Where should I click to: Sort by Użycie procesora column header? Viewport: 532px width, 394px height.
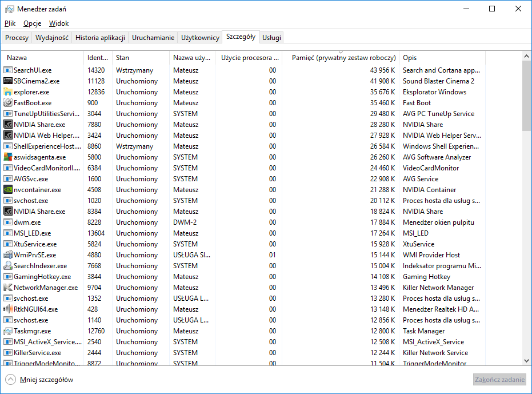pyautogui.click(x=249, y=58)
